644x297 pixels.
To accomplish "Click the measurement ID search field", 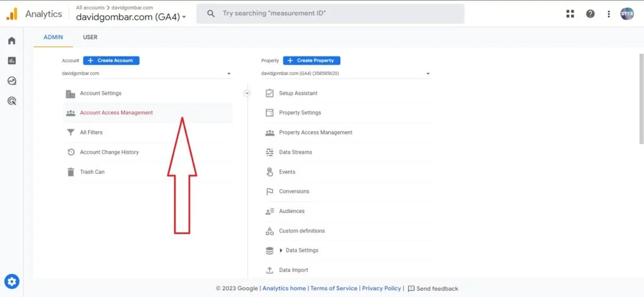I will coord(330,14).
